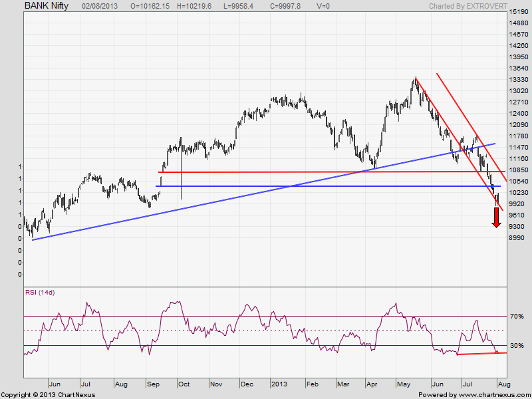Viewport: 532px width, 399px height.
Task: Click the 8990 price axis label
Action: coord(517,238)
